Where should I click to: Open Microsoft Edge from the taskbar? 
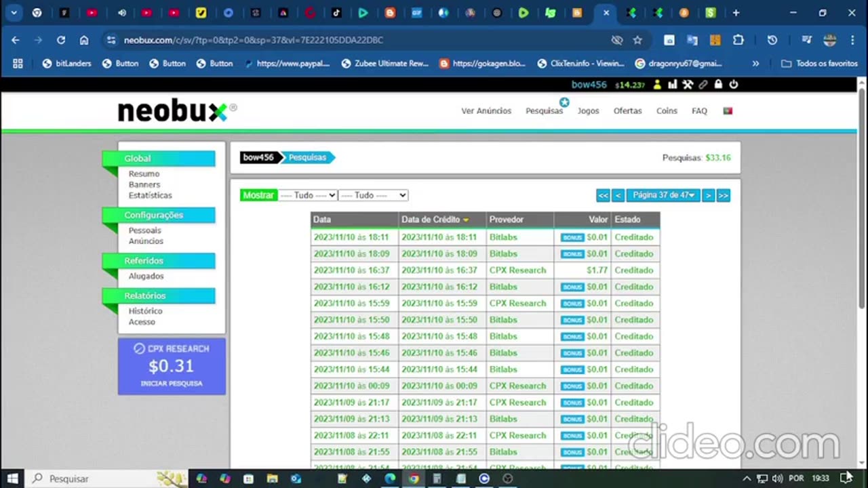[390, 479]
